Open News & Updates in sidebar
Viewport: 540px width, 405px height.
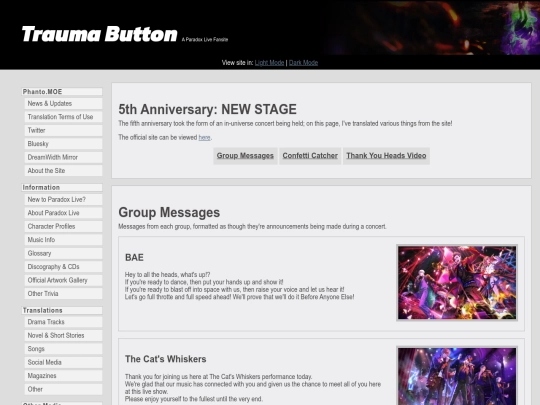(63, 104)
